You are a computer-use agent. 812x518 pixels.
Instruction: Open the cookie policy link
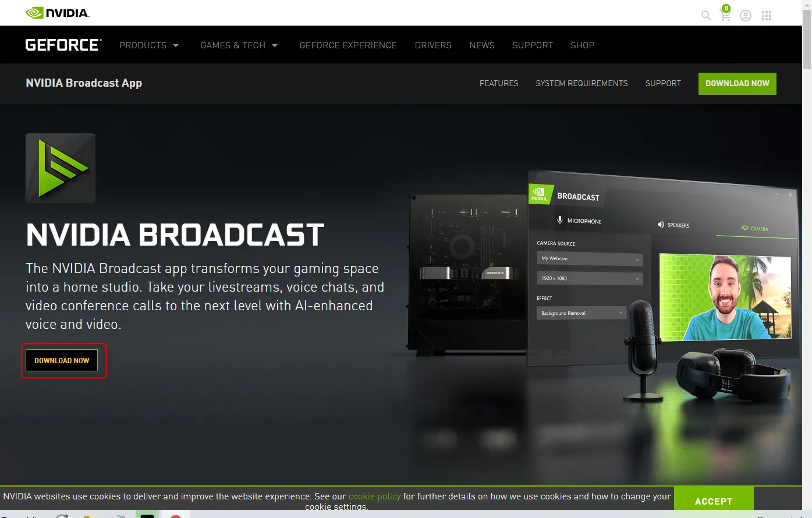[375, 496]
